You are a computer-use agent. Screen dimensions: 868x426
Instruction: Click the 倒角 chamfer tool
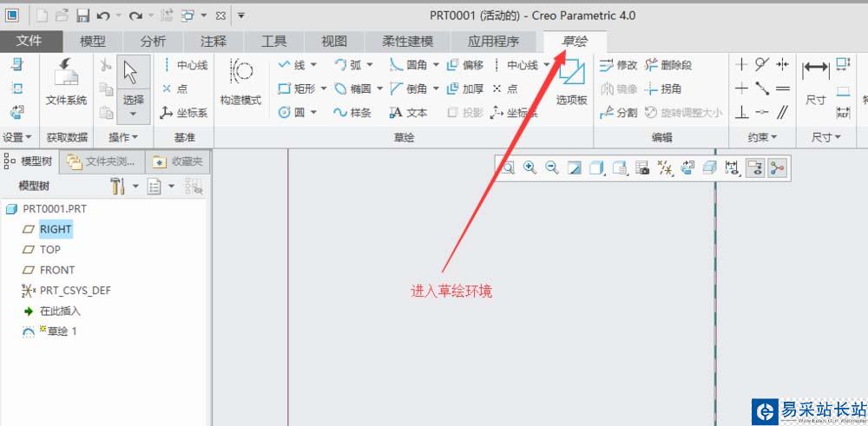[x=409, y=88]
